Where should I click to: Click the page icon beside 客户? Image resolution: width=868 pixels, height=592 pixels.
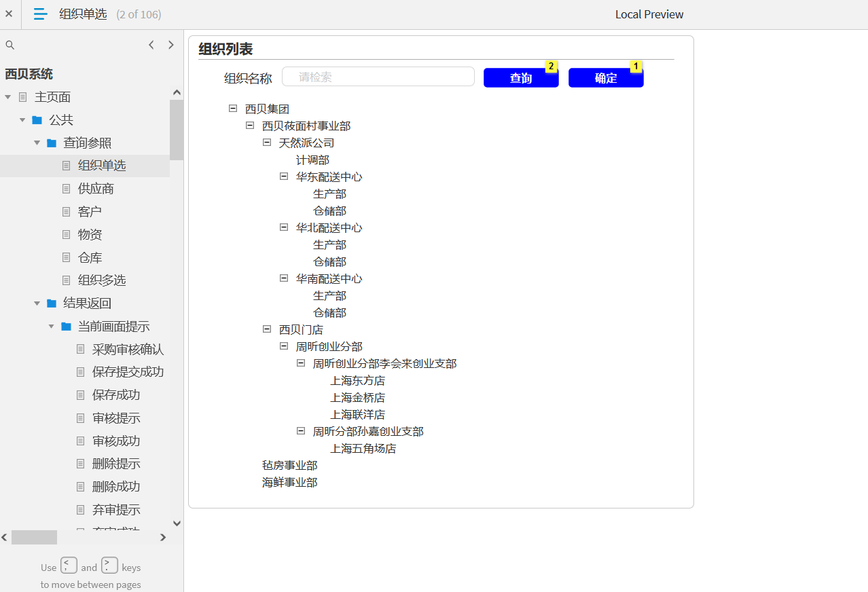(x=66, y=212)
